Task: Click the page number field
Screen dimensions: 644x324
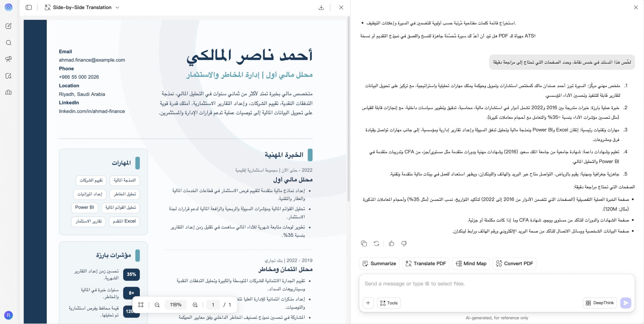Action: point(213,305)
